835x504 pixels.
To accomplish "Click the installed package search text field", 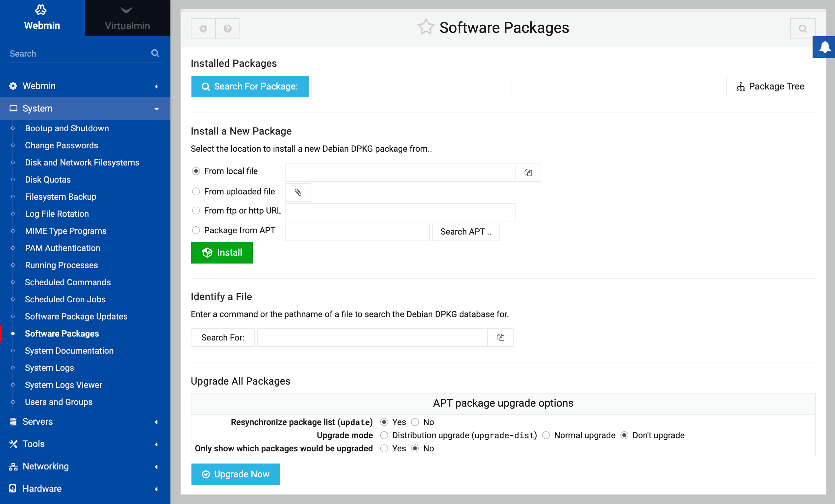I will [411, 87].
